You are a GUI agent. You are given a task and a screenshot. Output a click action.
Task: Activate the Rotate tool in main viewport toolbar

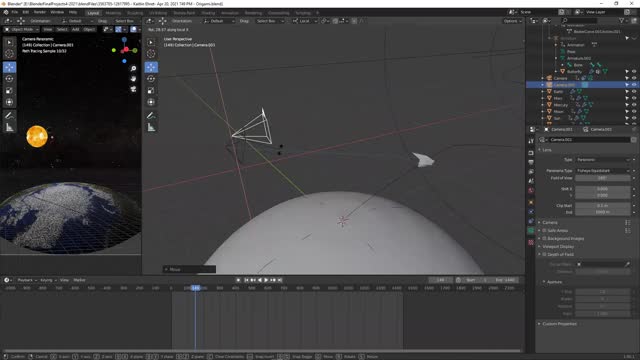point(151,79)
